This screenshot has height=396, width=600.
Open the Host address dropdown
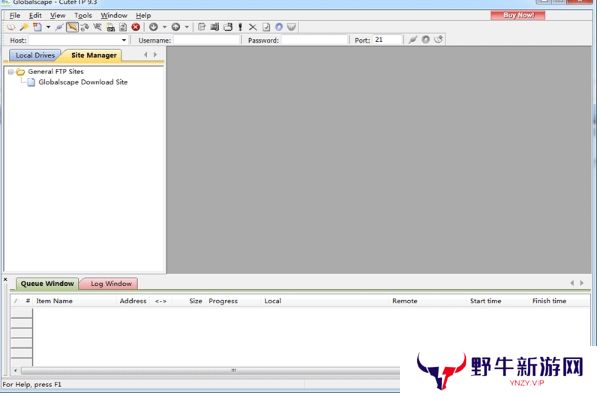(124, 40)
